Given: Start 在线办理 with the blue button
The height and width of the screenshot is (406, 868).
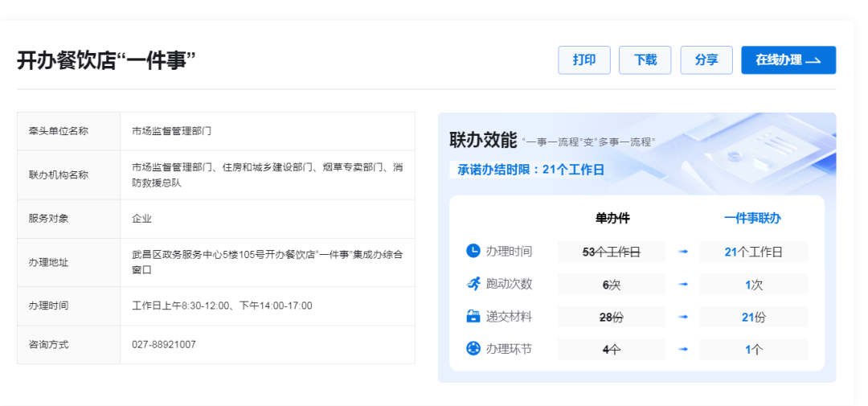Looking at the screenshot, I should (788, 60).
